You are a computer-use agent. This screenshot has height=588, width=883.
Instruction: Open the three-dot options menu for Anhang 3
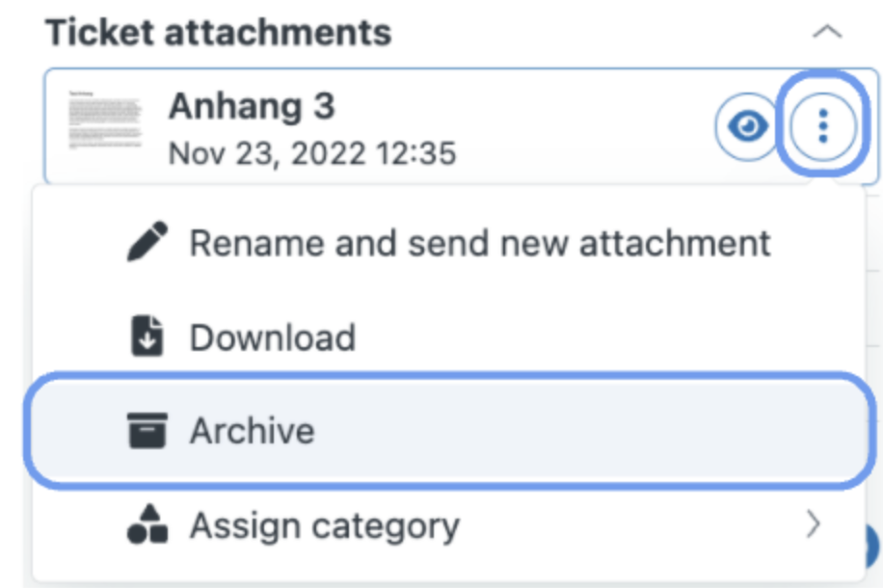pyautogui.click(x=822, y=126)
